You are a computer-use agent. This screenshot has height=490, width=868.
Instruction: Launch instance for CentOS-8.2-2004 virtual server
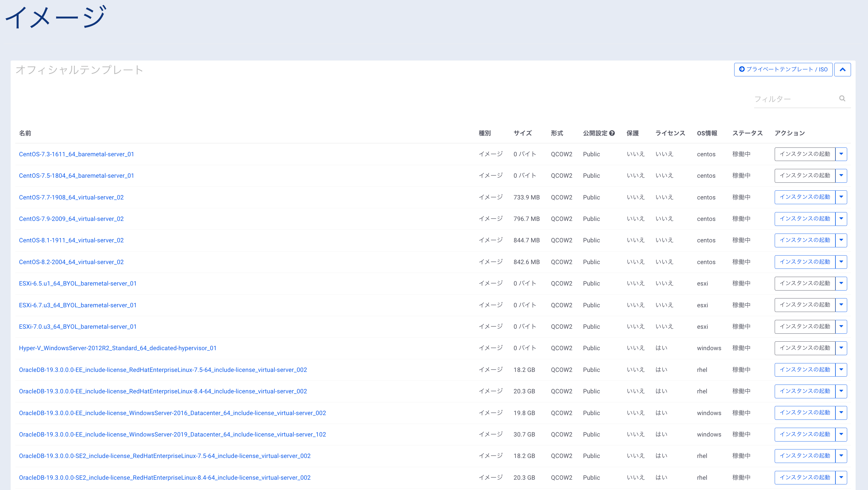(804, 262)
